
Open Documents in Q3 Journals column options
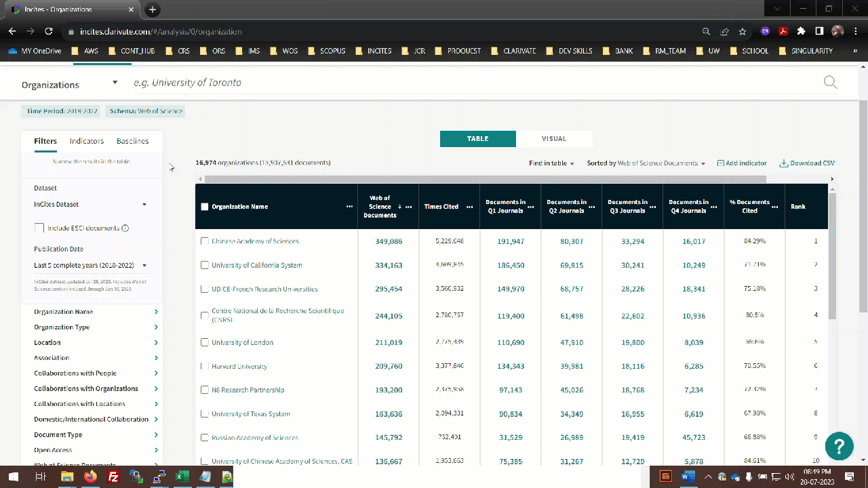pos(652,207)
